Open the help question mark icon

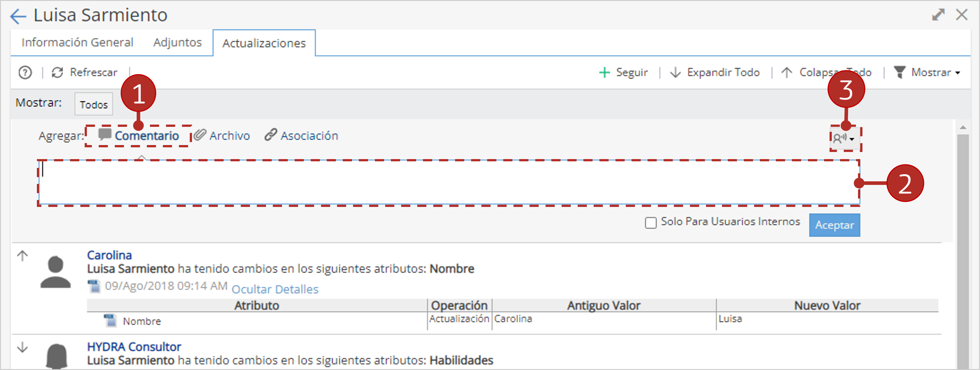pyautogui.click(x=25, y=72)
